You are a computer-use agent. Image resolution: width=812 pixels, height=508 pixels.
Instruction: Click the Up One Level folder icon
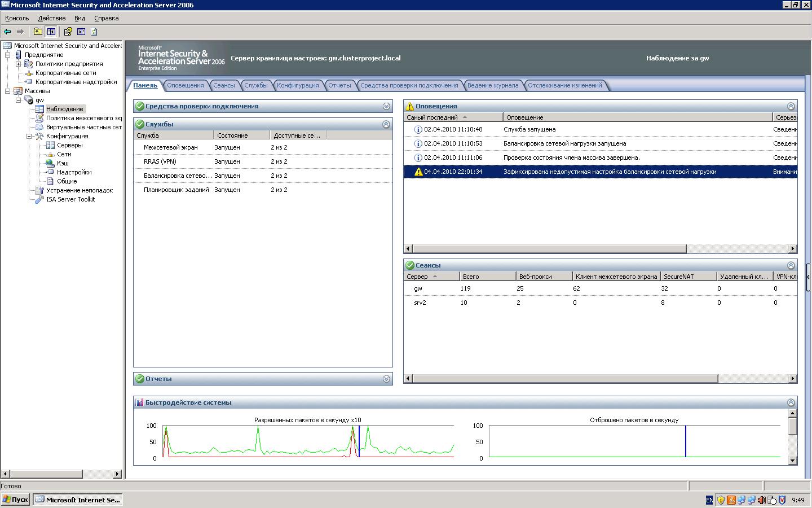[38, 32]
